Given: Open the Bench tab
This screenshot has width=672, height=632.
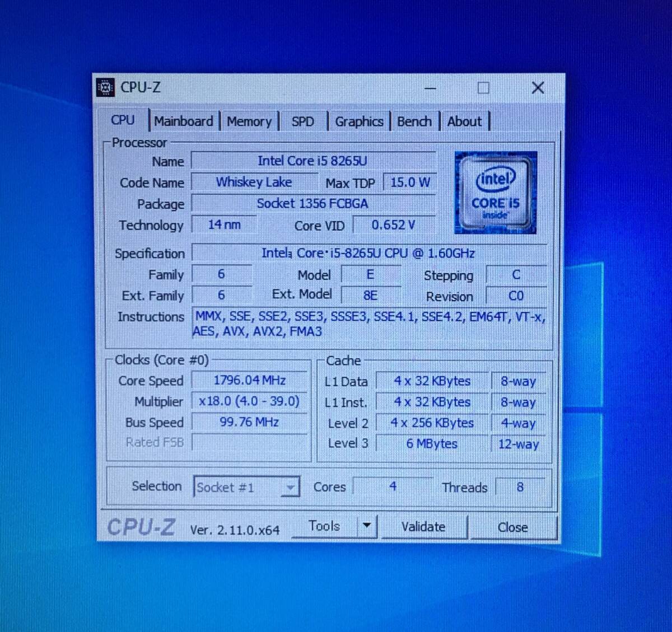Looking at the screenshot, I should coord(414,121).
